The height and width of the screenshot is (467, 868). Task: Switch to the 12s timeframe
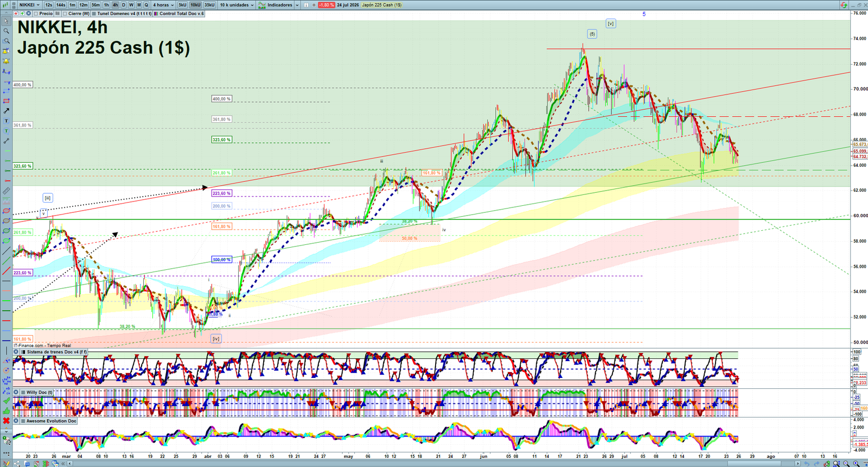[49, 5]
